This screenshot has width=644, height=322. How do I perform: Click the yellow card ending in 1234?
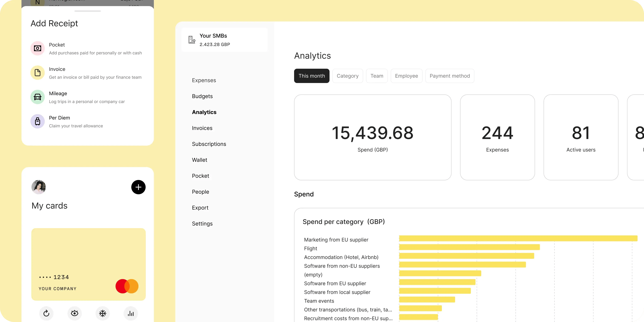tap(89, 264)
